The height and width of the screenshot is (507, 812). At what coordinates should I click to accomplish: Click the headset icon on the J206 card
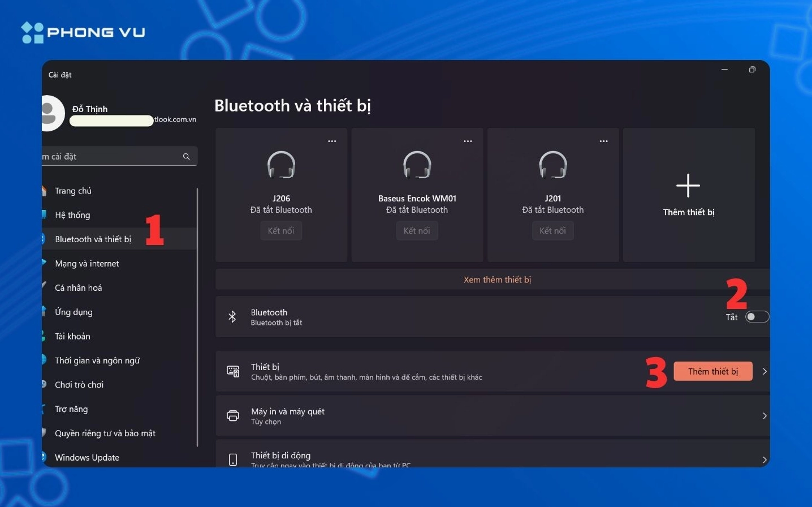(x=281, y=165)
